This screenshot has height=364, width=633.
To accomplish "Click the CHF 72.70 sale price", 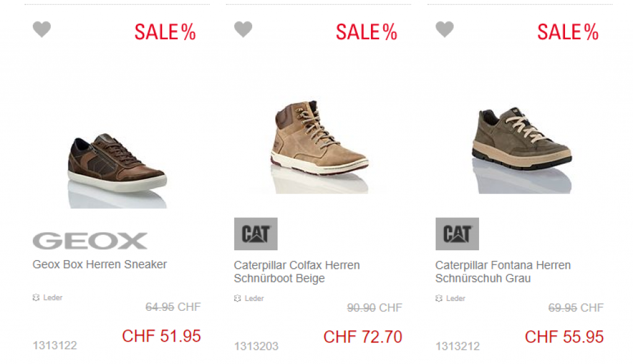I will [x=363, y=337].
